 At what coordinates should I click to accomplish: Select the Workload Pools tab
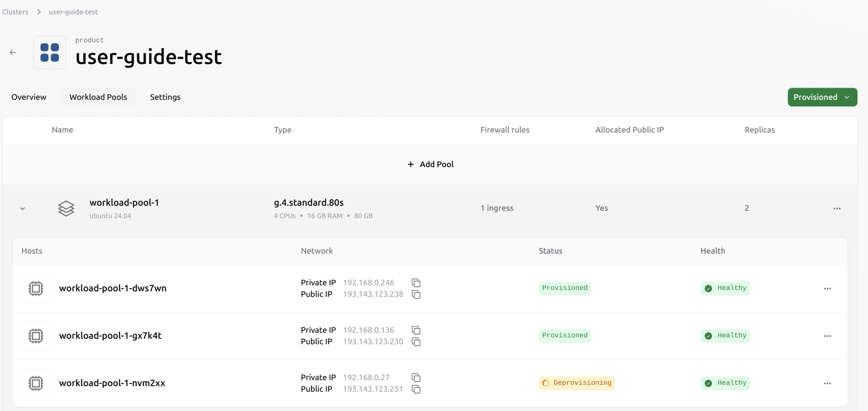pos(98,97)
